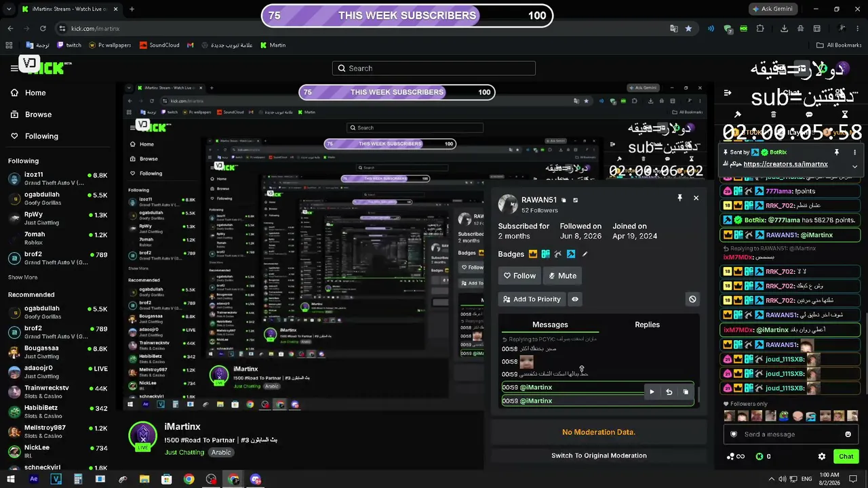Open the green Kicks counter

click(763, 457)
